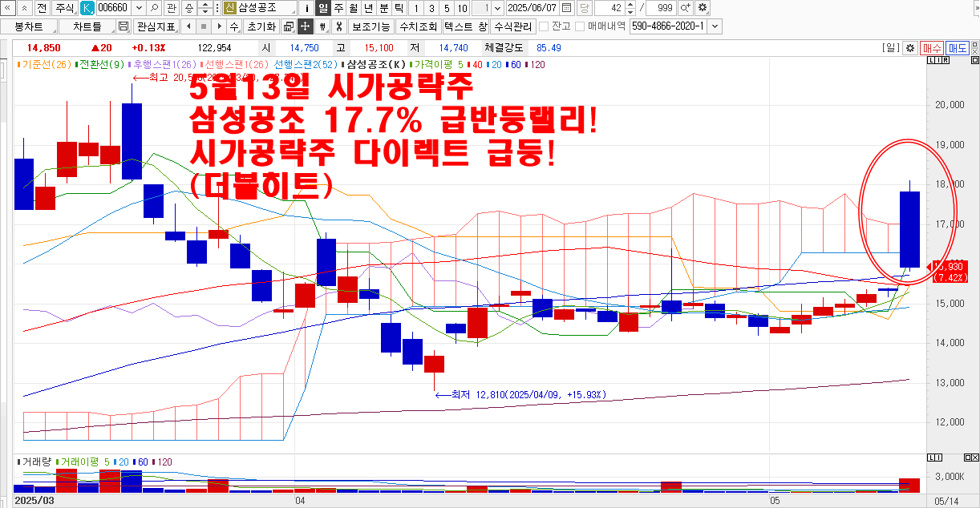980x508 pixels.
Task: Click the date field 2025/06/07
Action: coord(533,8)
